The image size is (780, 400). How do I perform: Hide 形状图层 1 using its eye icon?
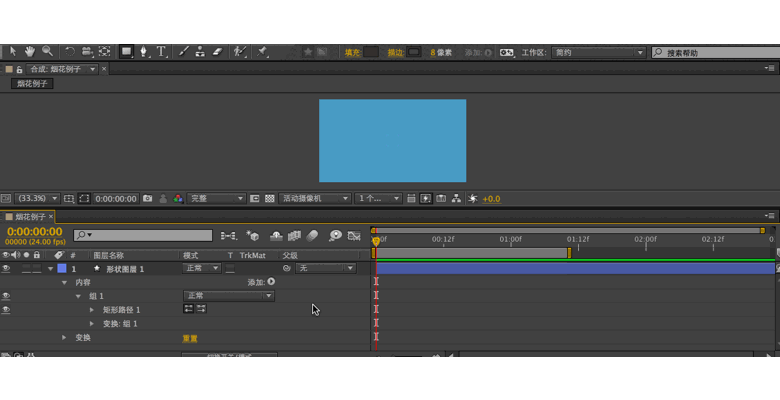[6, 269]
